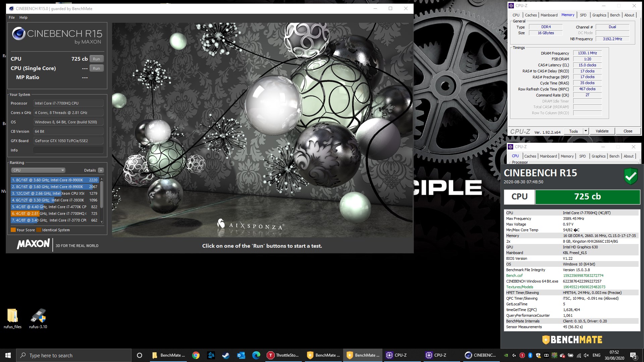Run the CPU multi-core benchmark
This screenshot has height=362, width=644.
coord(96,59)
